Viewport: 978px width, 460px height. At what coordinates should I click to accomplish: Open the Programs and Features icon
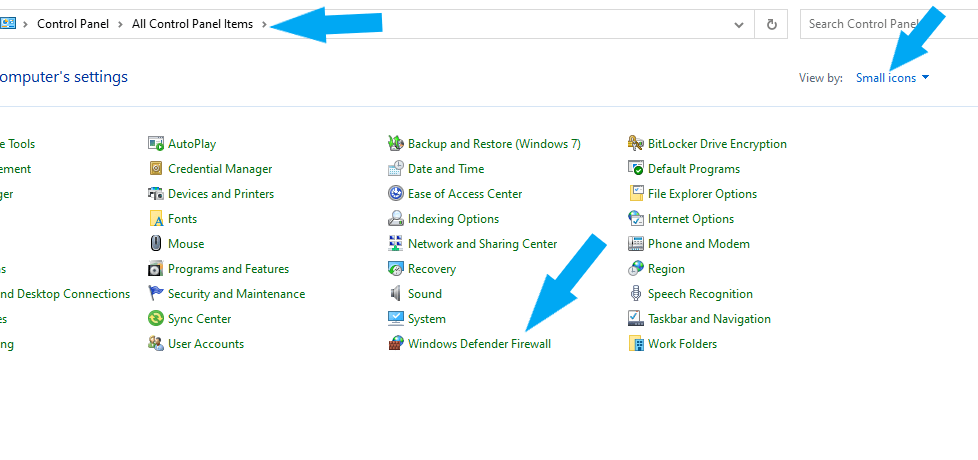tap(155, 269)
